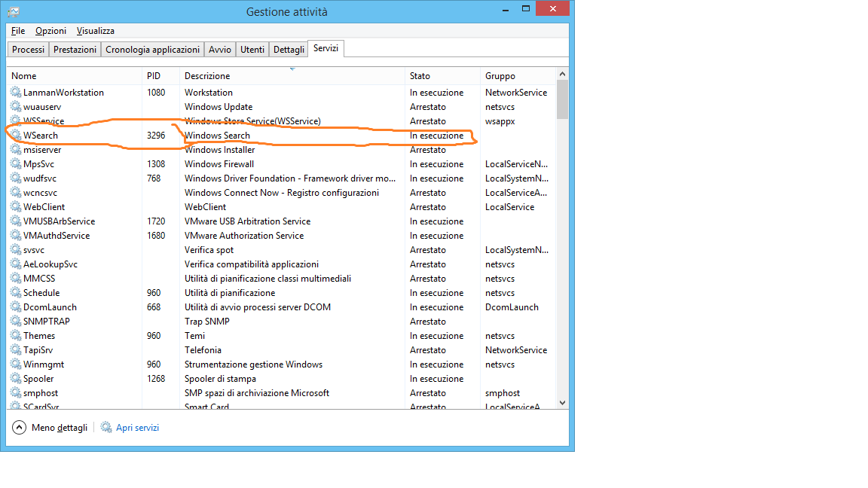Select the VMware Authorization Service description
Viewport: 868px width, 488px height.
[x=243, y=235]
